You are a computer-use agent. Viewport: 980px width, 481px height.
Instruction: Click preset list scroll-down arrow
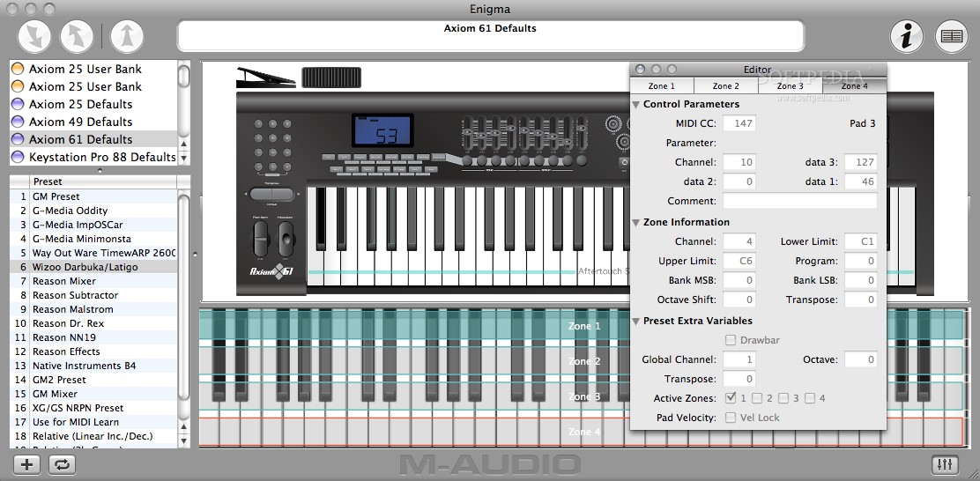[x=183, y=441]
